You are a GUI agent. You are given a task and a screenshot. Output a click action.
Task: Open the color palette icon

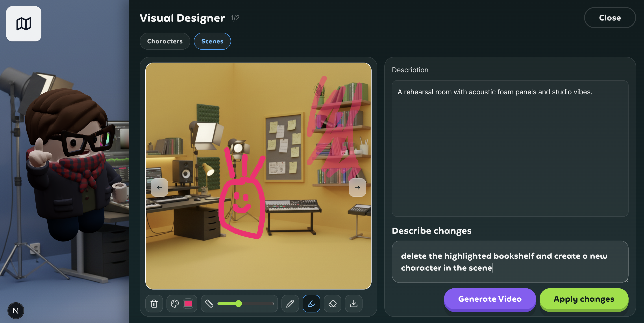[175, 304]
